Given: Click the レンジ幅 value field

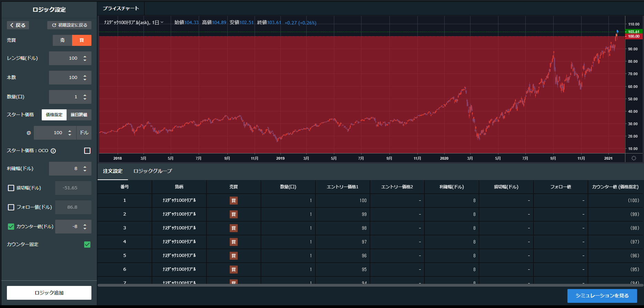Looking at the screenshot, I should tap(70, 58).
